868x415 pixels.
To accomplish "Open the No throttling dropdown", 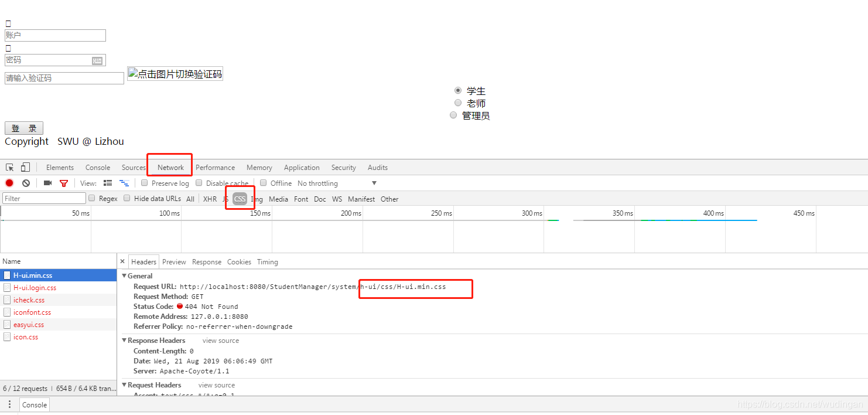I will pos(337,183).
